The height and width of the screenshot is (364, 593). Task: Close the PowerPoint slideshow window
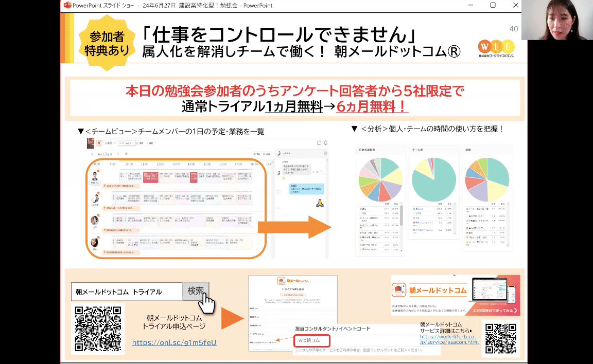[x=515, y=5]
